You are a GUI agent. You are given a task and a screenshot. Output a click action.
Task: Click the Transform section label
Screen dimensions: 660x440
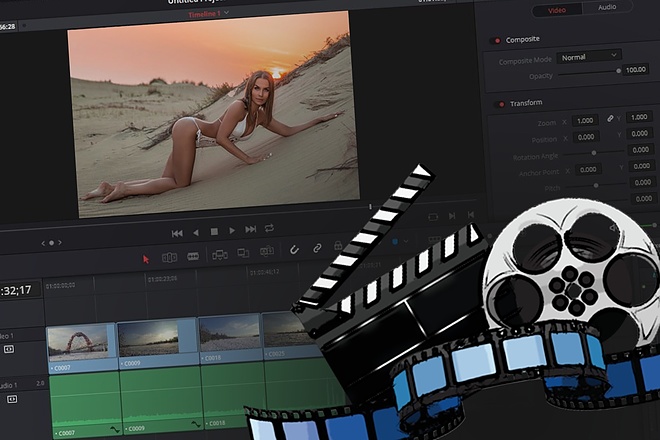[526, 103]
